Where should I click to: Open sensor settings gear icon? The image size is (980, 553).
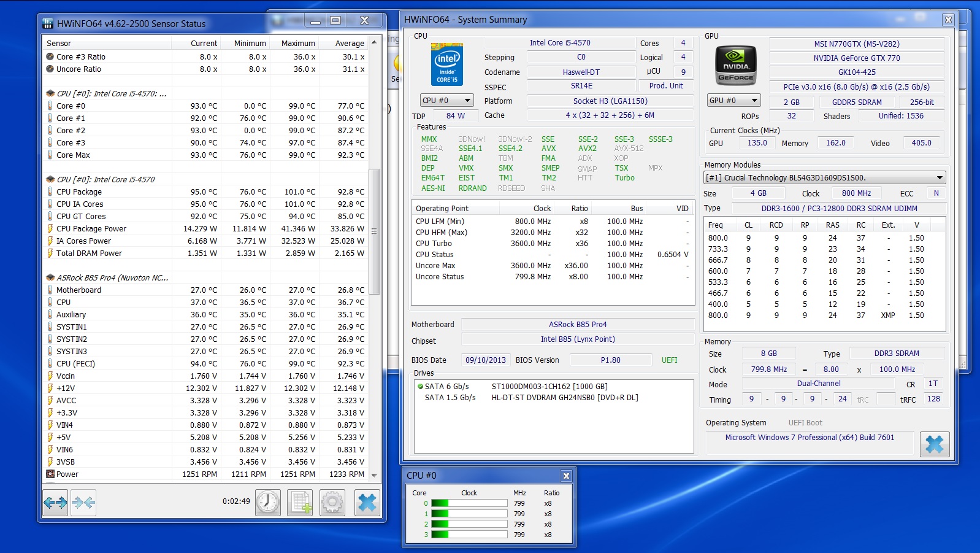point(332,503)
